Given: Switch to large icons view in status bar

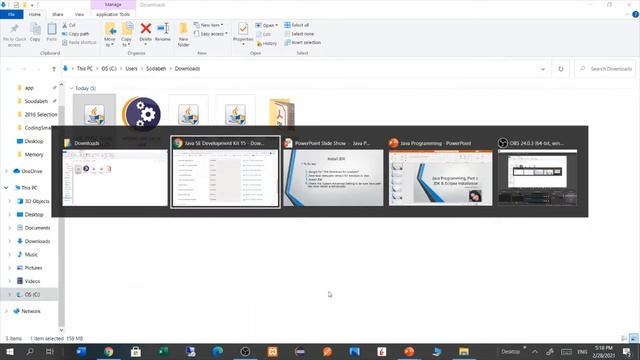Looking at the screenshot, I should (634, 338).
